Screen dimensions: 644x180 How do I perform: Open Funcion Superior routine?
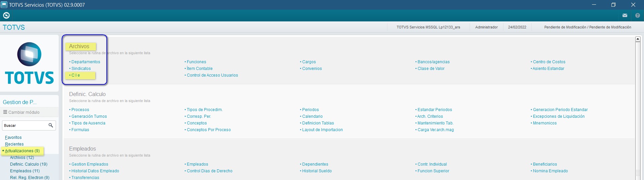pos(433,171)
